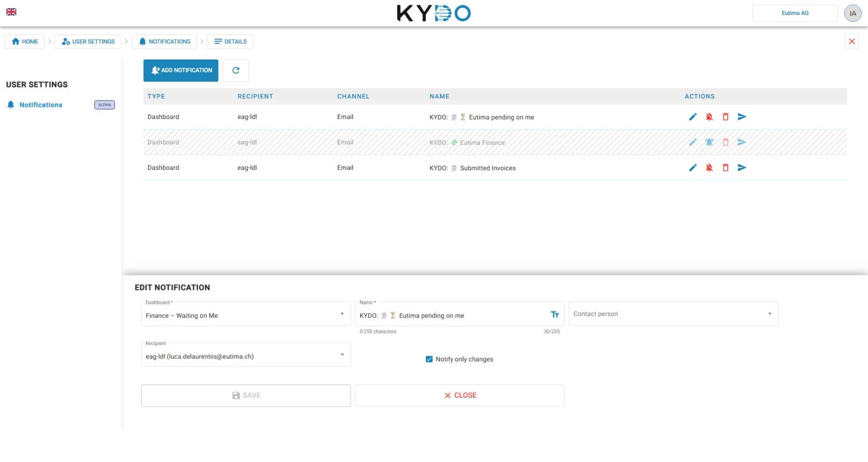The height and width of the screenshot is (462, 868).
Task: Open the language flag selector
Action: pos(11,12)
